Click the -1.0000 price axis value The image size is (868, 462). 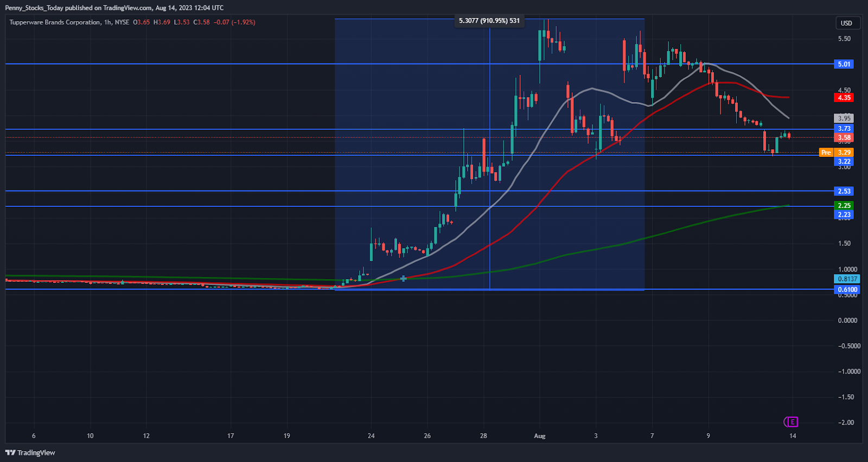tap(849, 371)
